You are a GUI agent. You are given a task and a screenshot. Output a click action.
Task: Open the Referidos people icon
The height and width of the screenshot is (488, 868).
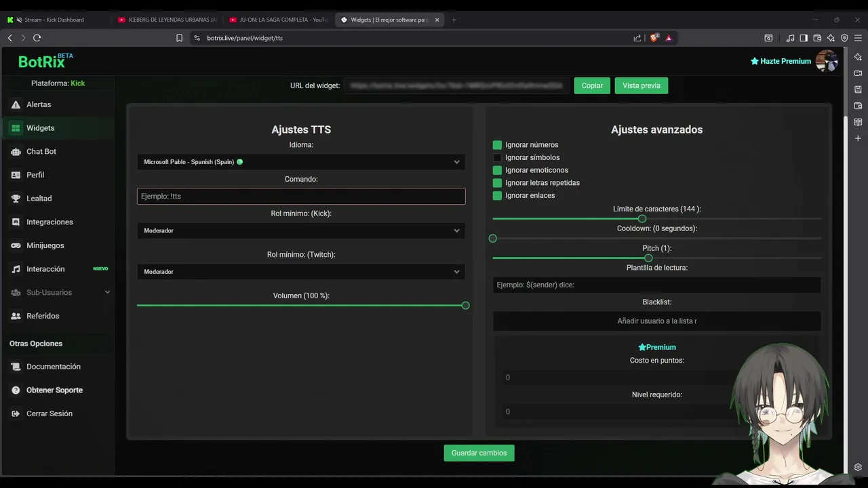16,316
